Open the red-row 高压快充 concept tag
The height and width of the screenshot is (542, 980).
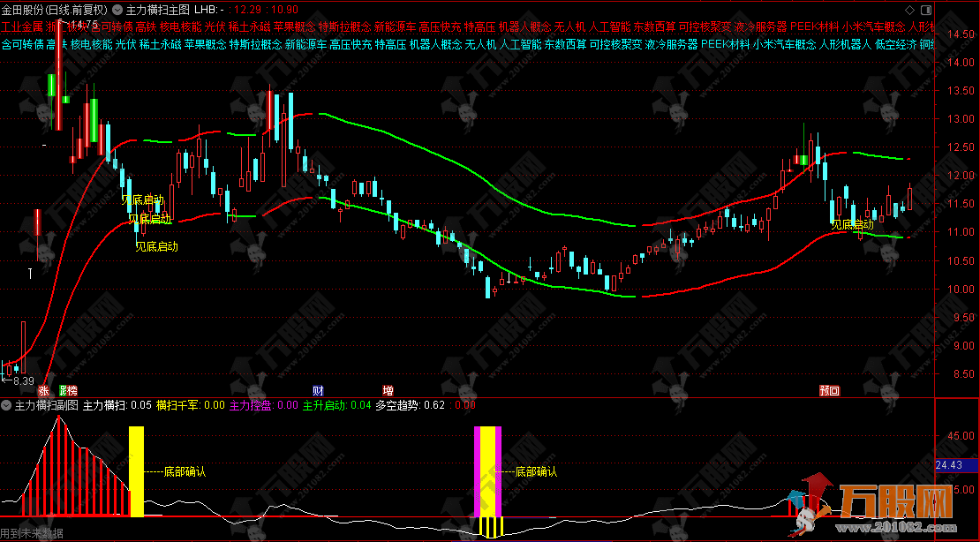pyautogui.click(x=440, y=26)
